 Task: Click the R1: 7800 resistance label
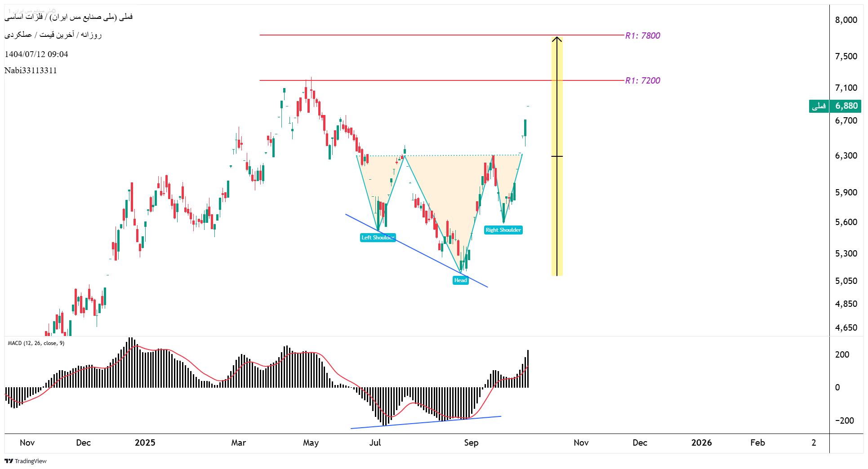tap(642, 35)
